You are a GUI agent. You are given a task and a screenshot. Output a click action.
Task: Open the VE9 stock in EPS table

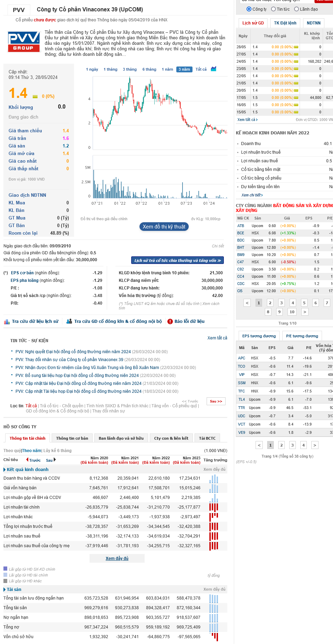pyautogui.click(x=242, y=433)
